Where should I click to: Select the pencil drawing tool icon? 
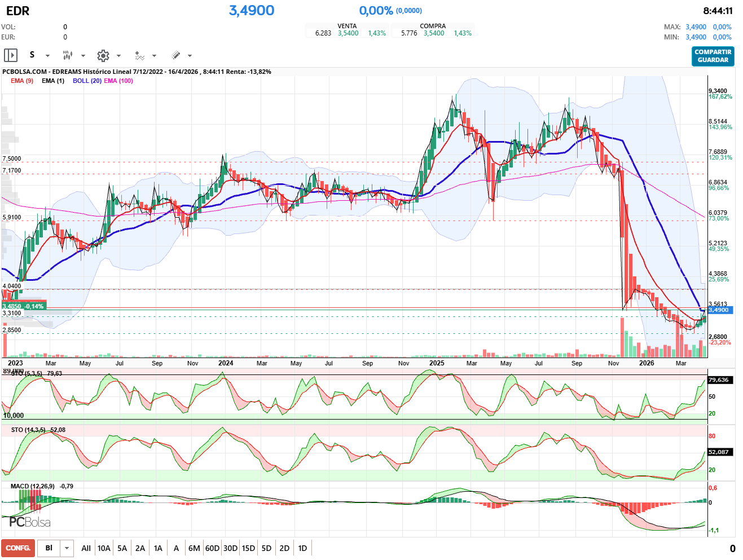point(175,55)
